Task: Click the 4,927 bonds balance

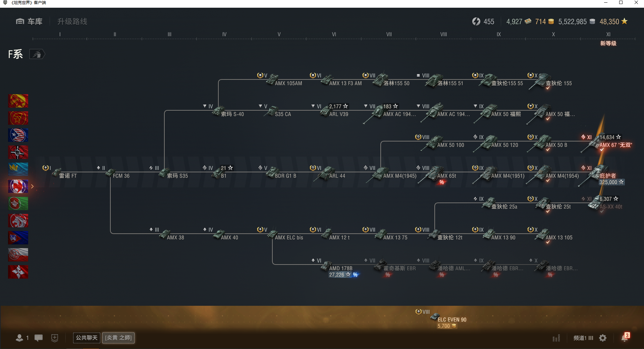Action: click(519, 21)
